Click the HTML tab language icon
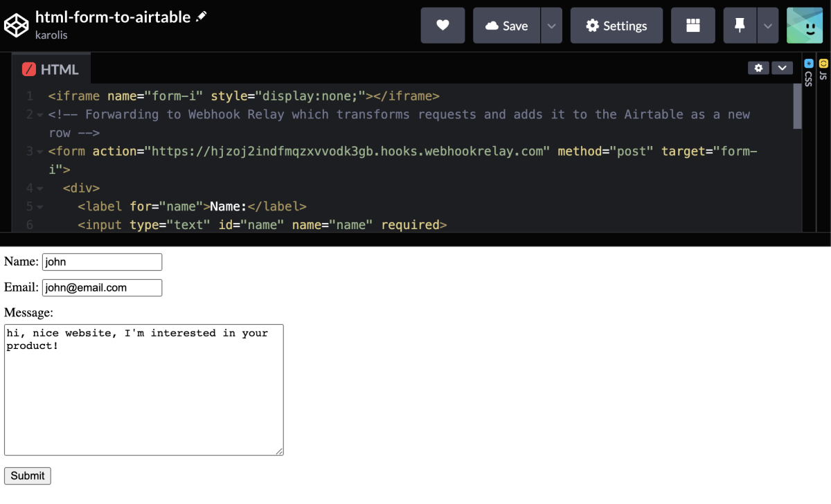 28,69
